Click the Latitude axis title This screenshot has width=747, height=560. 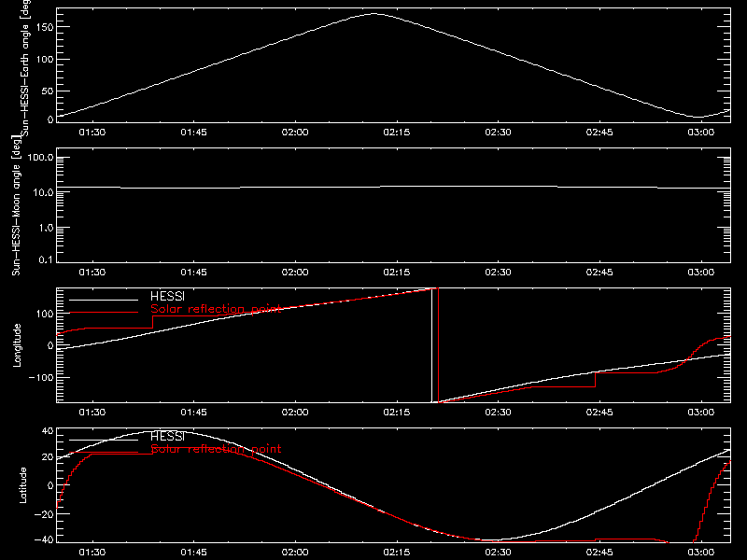22,485
